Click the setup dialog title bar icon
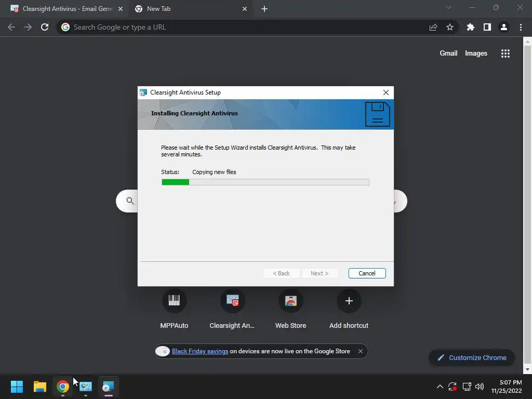The width and height of the screenshot is (532, 399). (x=143, y=92)
